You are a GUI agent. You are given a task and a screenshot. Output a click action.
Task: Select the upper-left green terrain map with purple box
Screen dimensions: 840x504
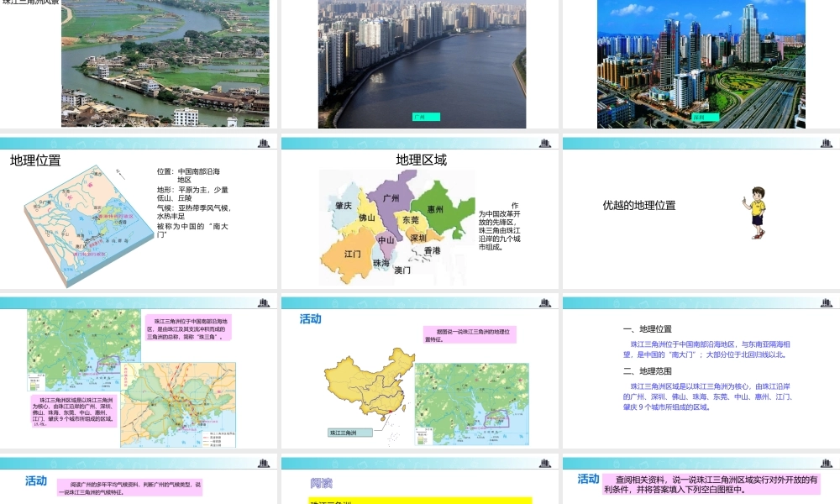pyautogui.click(x=84, y=349)
